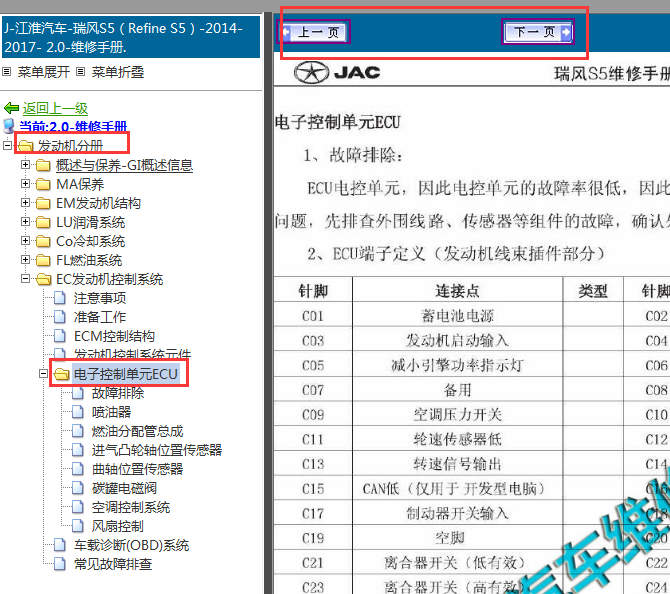Screen dimensions: 670x594
Task: Open the 发动机分册 tree item
Action: pos(71,146)
